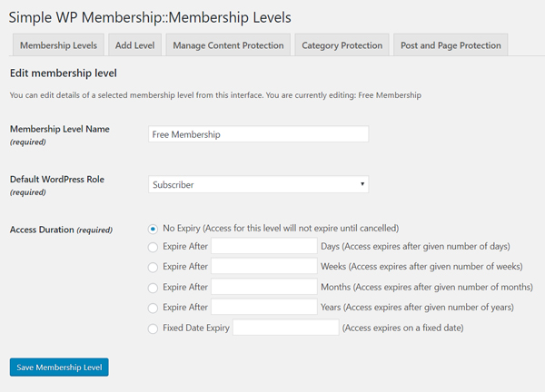Viewport: 545px width, 392px height.
Task: Click Save Membership Level button
Action: [59, 367]
